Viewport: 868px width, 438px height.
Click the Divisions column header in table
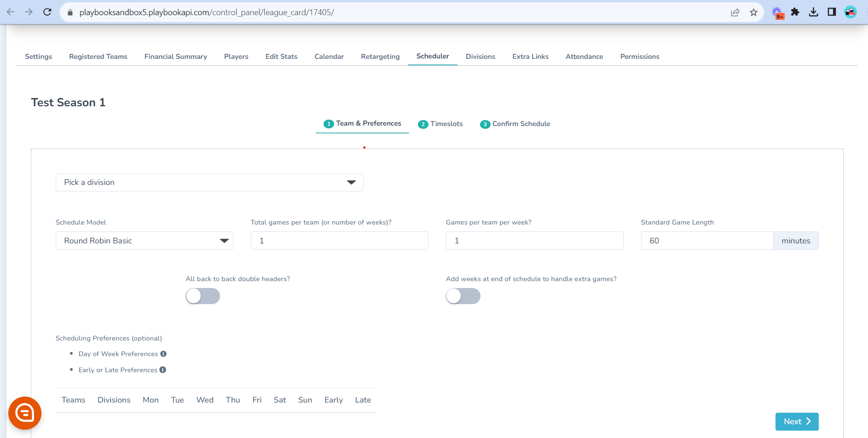(114, 400)
